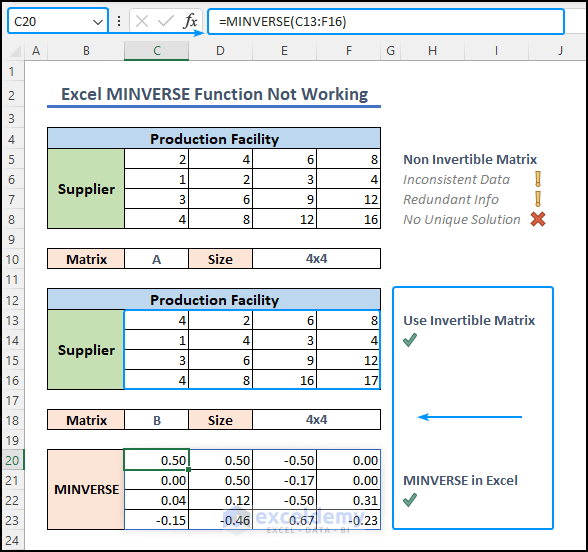Select row 13 header
The height and width of the screenshot is (552, 588).
pos(12,321)
